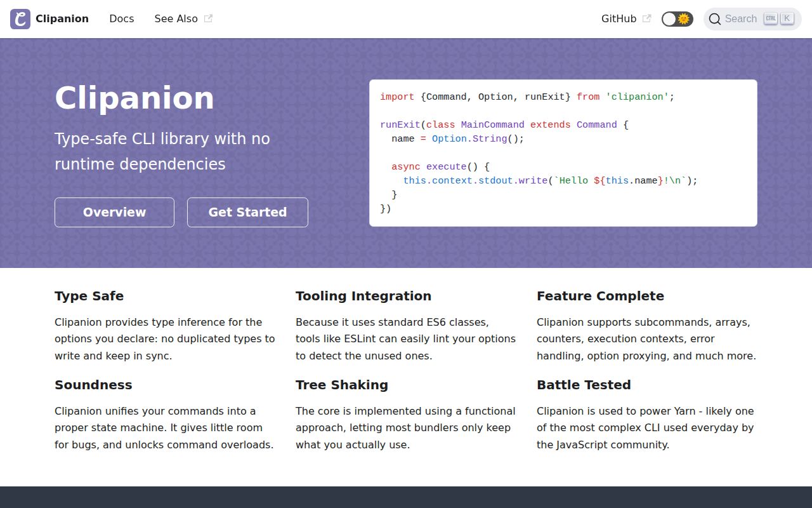Viewport: 812px width, 508px height.
Task: Toggle dark mode switch
Action: [x=677, y=19]
